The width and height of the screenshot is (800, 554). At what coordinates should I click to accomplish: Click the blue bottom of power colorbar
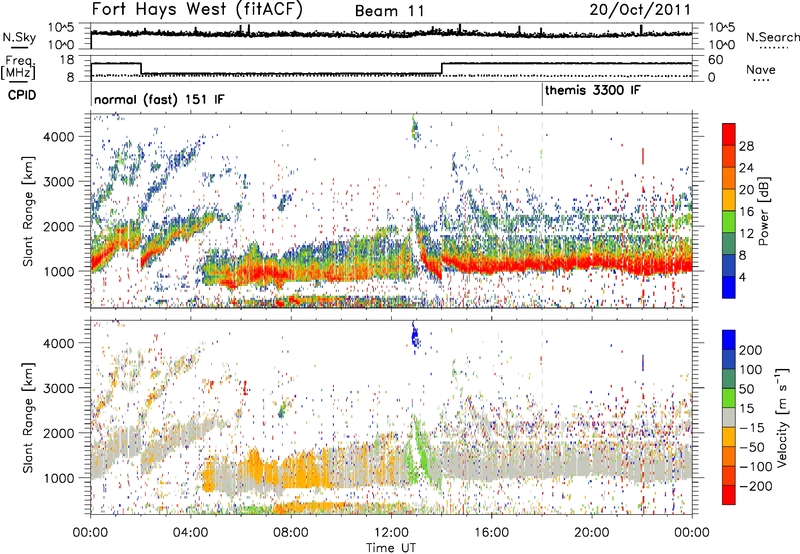point(729,288)
